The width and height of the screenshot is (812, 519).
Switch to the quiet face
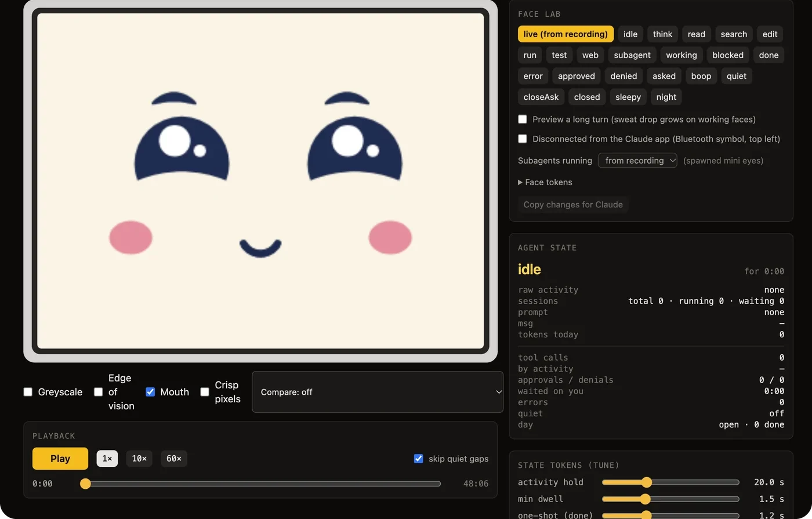737,76
